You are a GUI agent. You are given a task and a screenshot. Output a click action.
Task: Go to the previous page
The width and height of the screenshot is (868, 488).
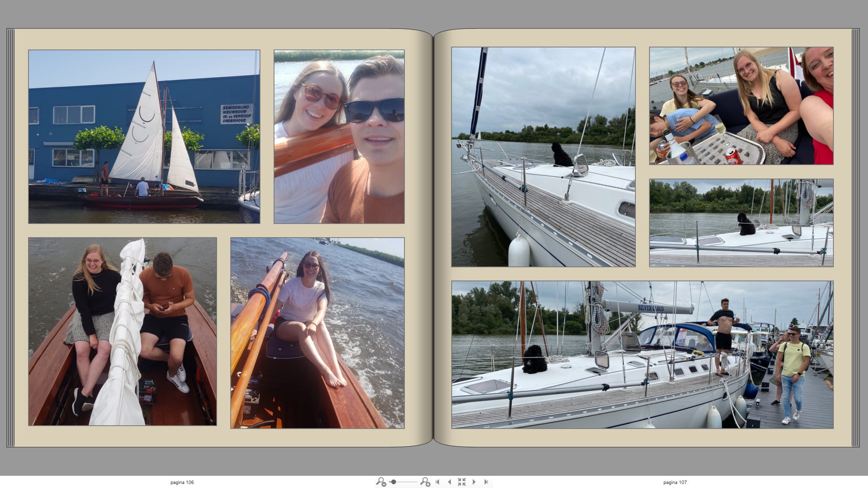(449, 482)
